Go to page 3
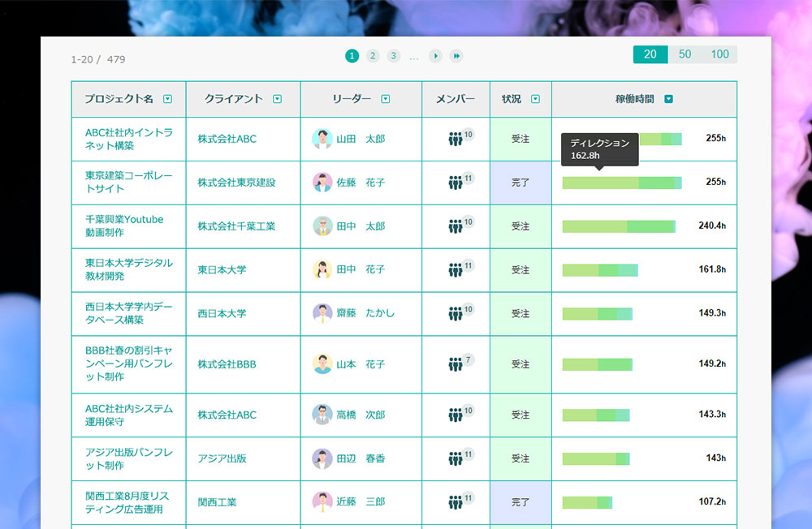The height and width of the screenshot is (529, 812). pos(394,56)
